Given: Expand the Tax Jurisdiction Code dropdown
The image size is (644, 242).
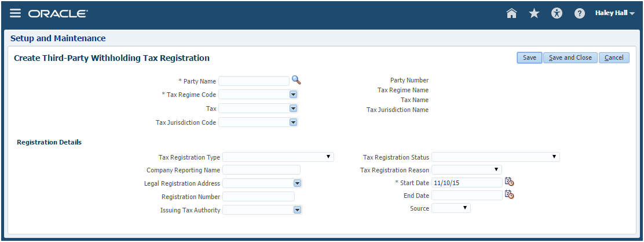Looking at the screenshot, I should [293, 122].
